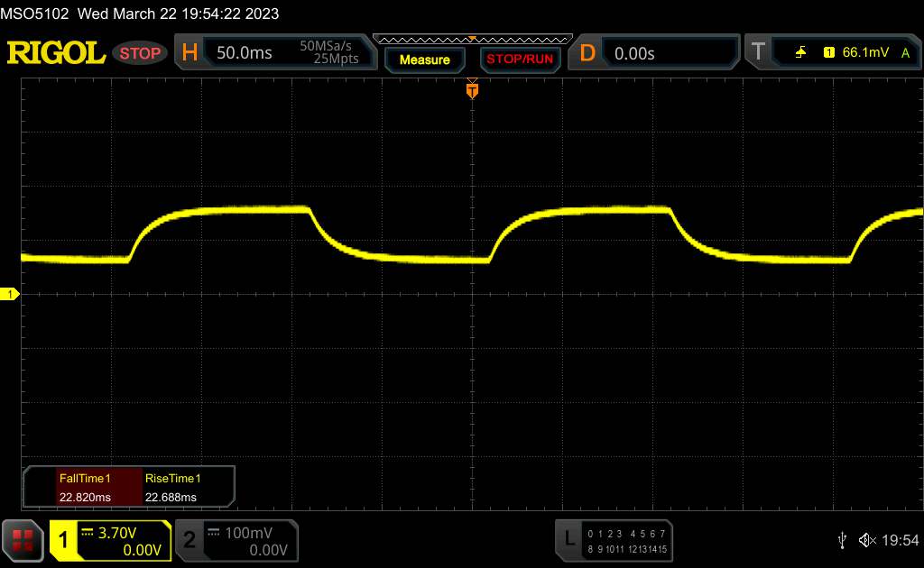Image resolution: width=924 pixels, height=568 pixels.
Task: Click the STOP status indicator
Action: pos(140,53)
